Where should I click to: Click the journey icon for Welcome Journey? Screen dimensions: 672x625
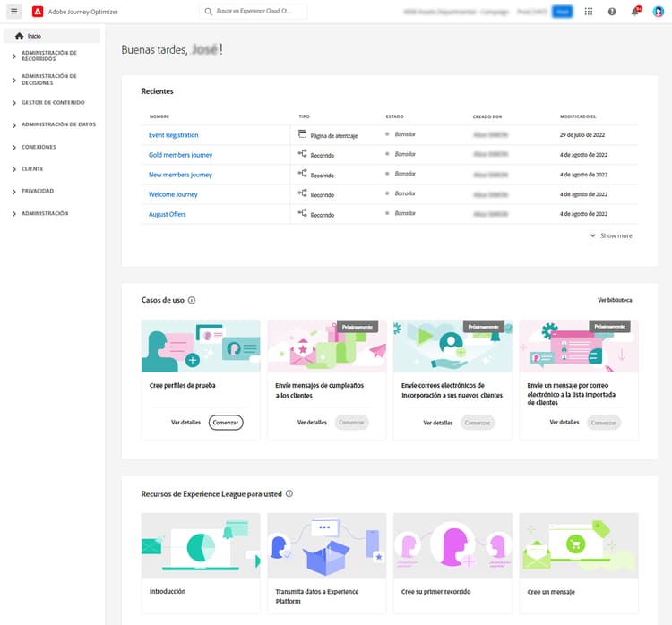click(302, 193)
